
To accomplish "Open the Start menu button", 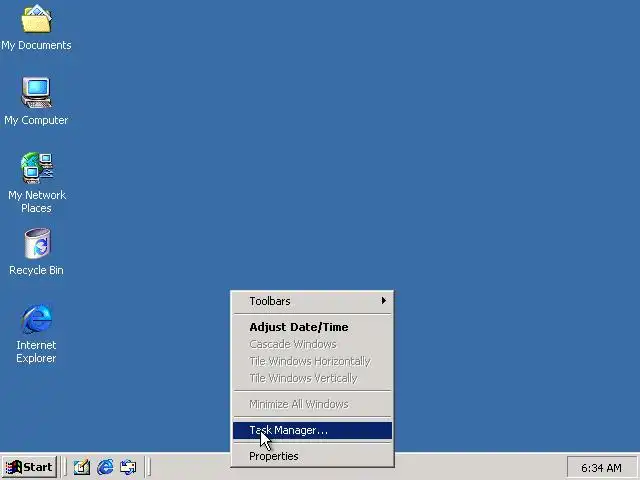I will click(30, 467).
